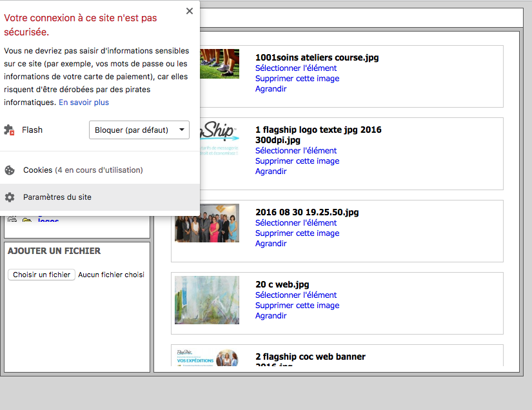Click Agrandir for 2016 08 30 19.25.50.jpg
Image resolution: width=532 pixels, height=410 pixels.
[271, 244]
